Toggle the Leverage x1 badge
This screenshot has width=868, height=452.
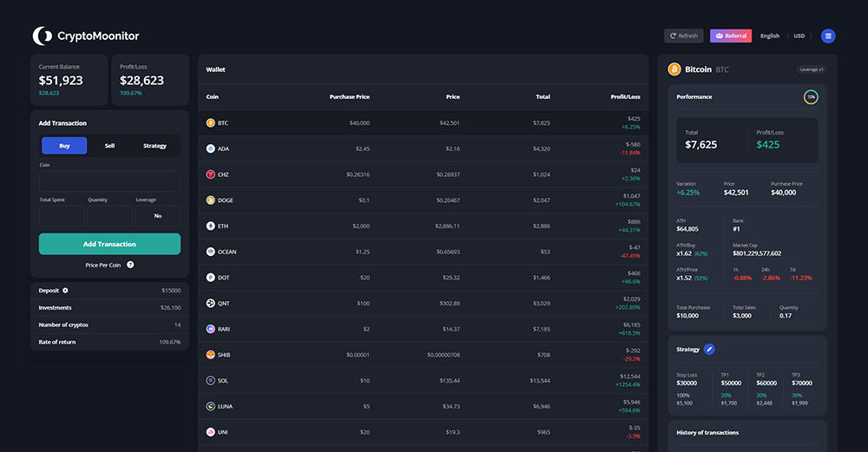811,69
